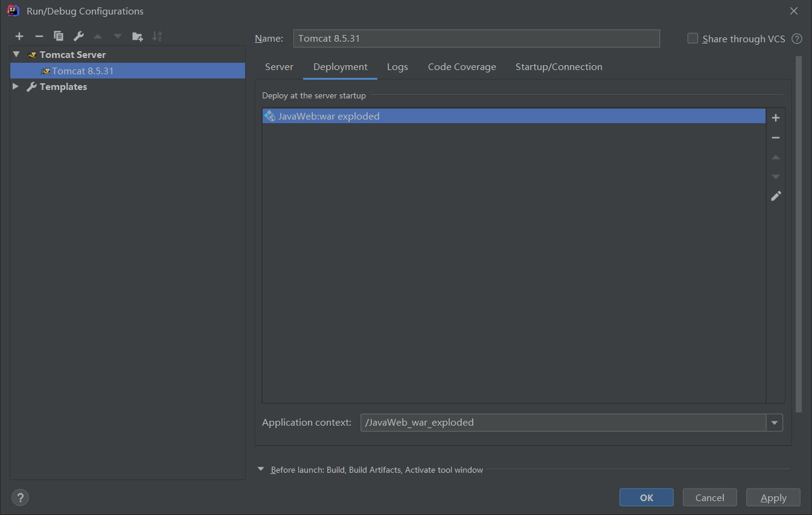Open help for Share through VCS

click(x=797, y=39)
